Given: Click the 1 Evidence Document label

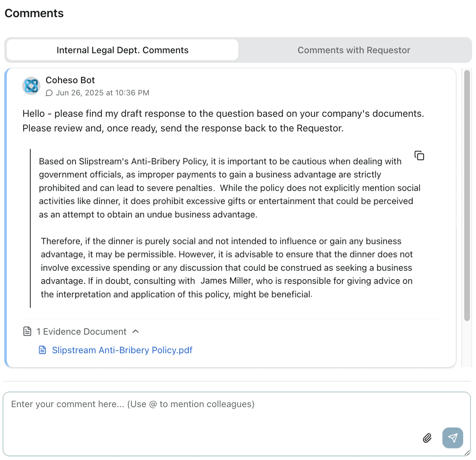Looking at the screenshot, I should (81, 331).
